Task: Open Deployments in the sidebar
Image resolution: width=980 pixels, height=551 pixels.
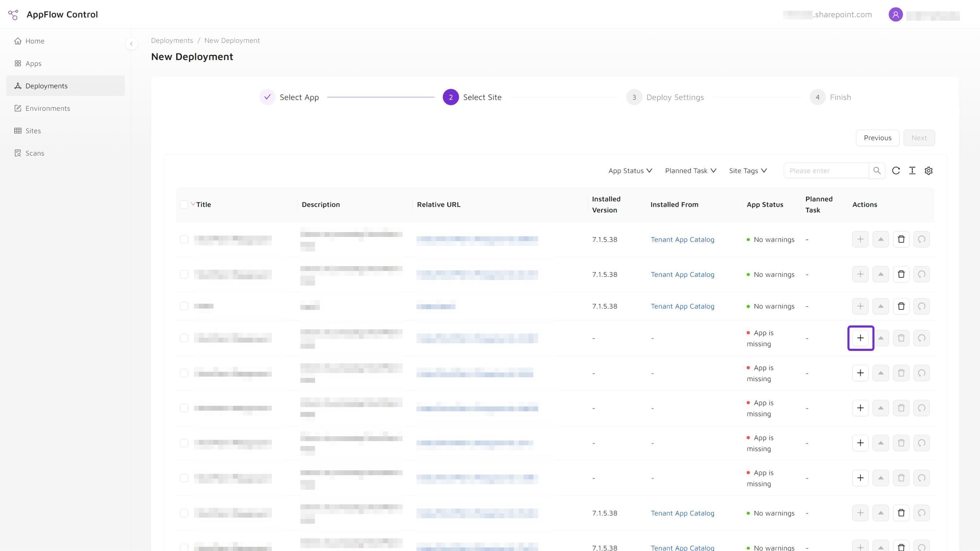Action: pos(66,86)
